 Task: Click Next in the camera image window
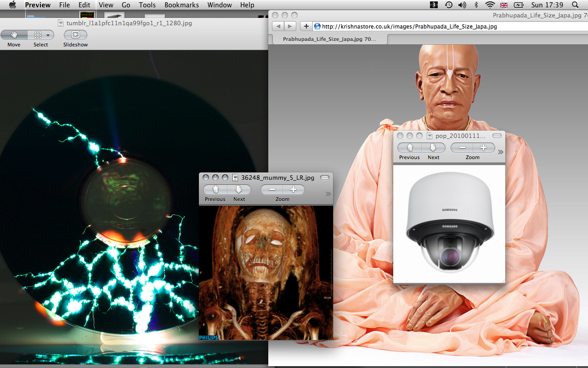[x=433, y=148]
